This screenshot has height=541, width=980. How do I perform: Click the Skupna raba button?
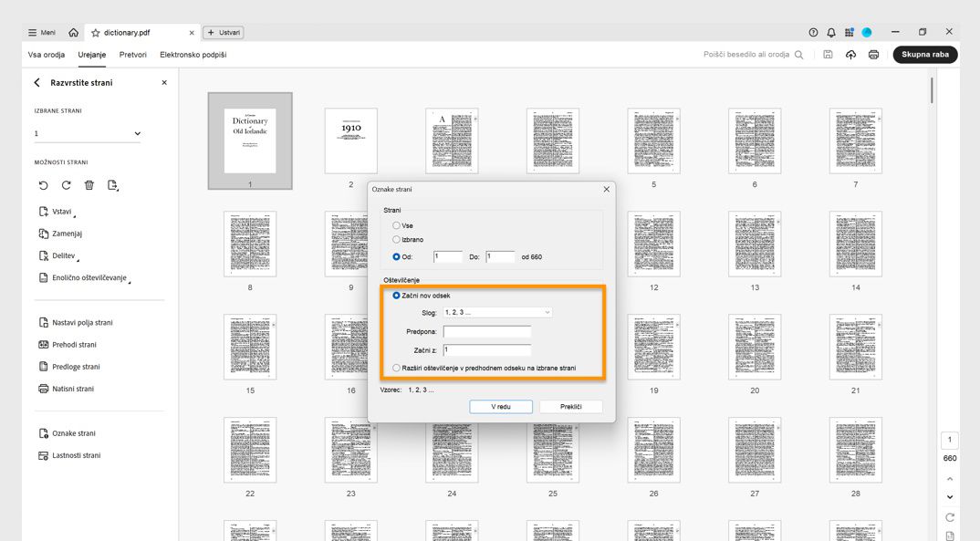point(925,55)
